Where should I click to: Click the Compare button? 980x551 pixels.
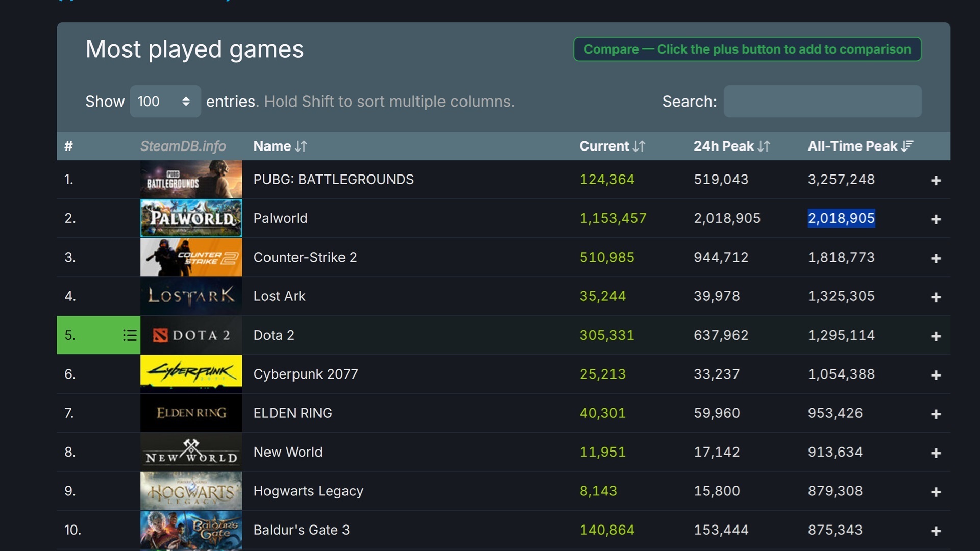pyautogui.click(x=747, y=49)
